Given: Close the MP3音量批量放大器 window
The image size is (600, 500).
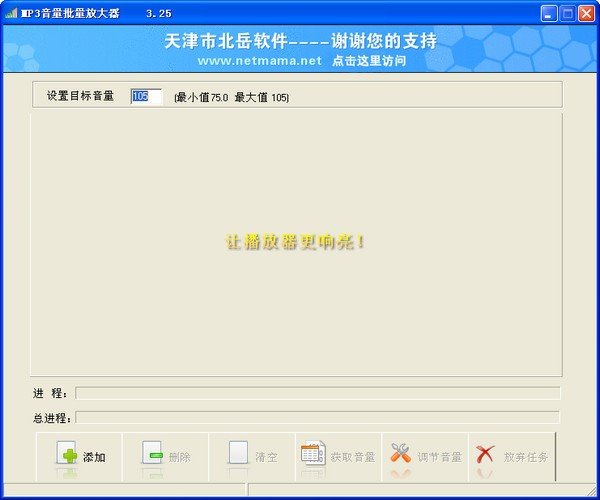Looking at the screenshot, I should click(586, 14).
